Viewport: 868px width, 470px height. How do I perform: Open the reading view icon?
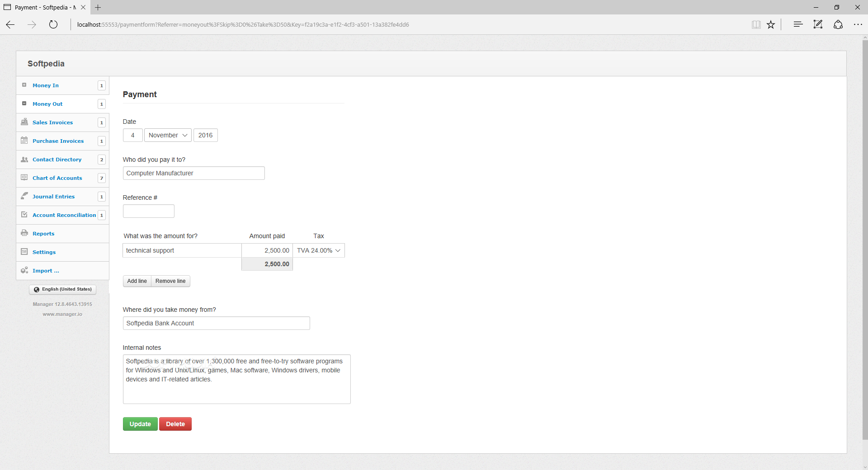(756, 24)
